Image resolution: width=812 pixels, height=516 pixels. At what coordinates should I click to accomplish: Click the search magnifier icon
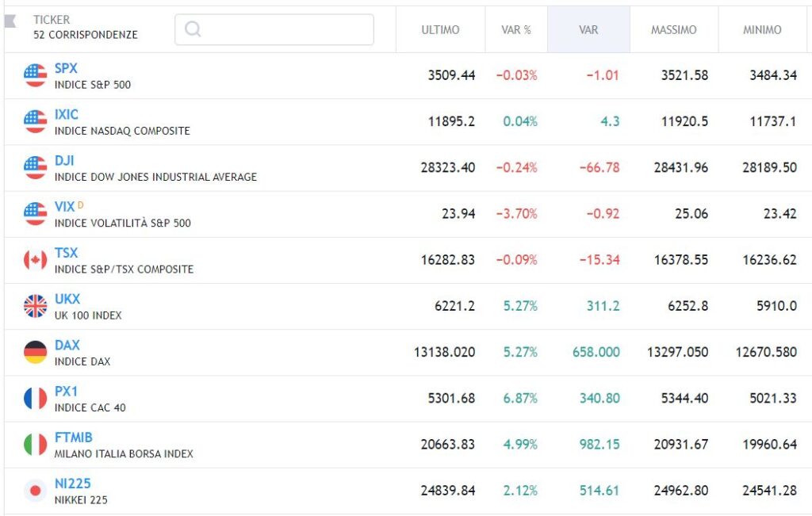tap(193, 29)
